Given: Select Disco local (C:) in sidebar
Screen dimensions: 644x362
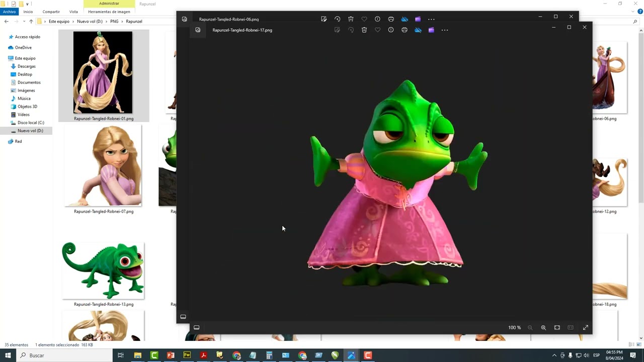Looking at the screenshot, I should (x=31, y=123).
